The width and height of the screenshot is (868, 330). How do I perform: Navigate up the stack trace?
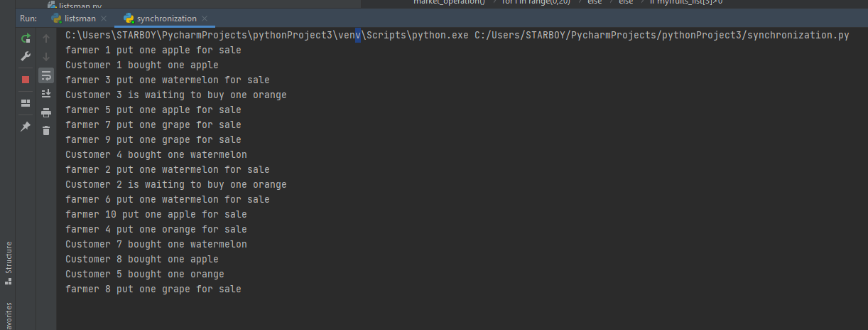[46, 38]
